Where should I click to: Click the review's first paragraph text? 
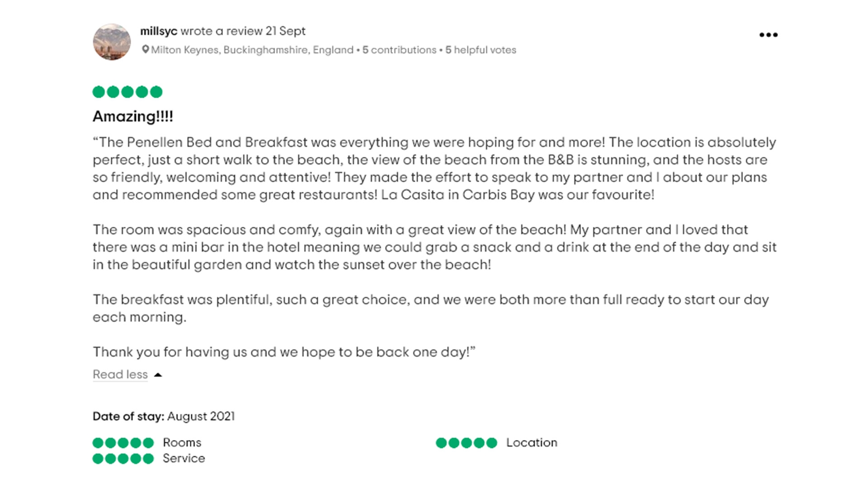pos(434,169)
